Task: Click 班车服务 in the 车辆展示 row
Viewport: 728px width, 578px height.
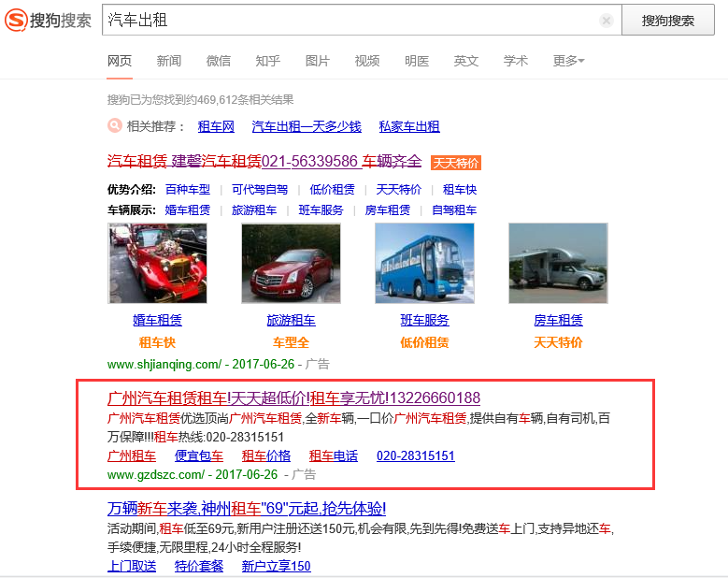Action: (x=321, y=210)
